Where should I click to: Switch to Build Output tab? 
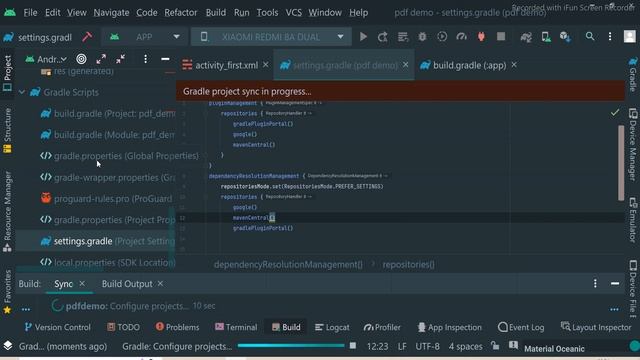(x=127, y=284)
